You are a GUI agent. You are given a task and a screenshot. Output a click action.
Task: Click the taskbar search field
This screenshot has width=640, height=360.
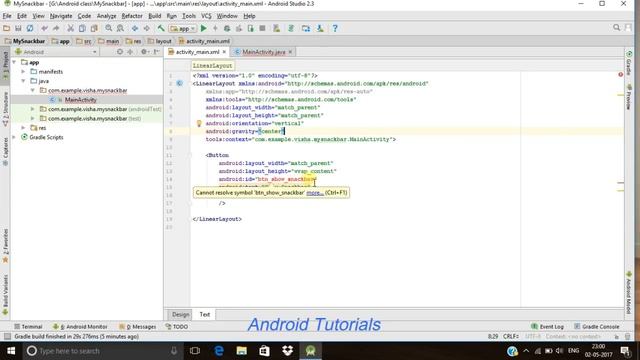pos(102,351)
